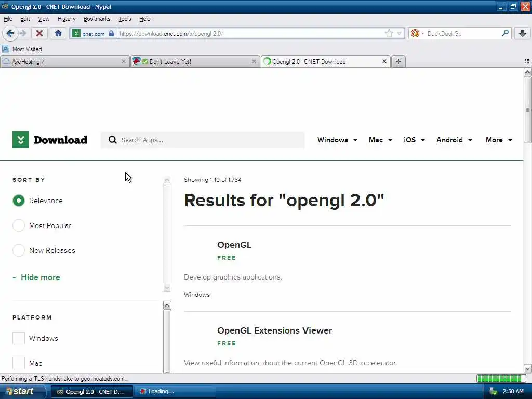Expand the iOS navigation dropdown

pos(414,140)
